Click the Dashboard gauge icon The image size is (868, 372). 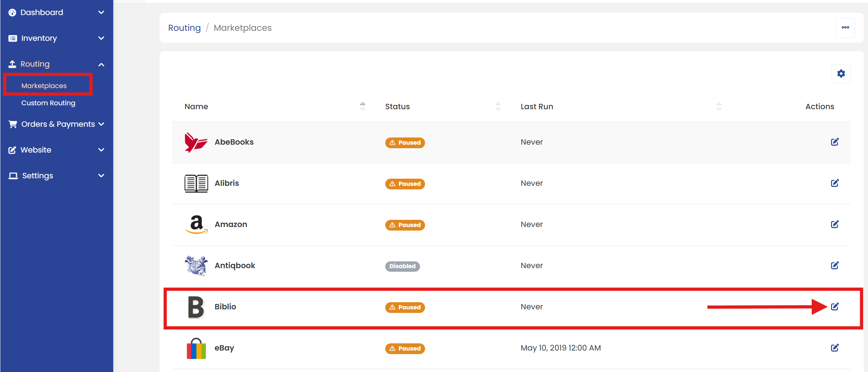coord(13,13)
